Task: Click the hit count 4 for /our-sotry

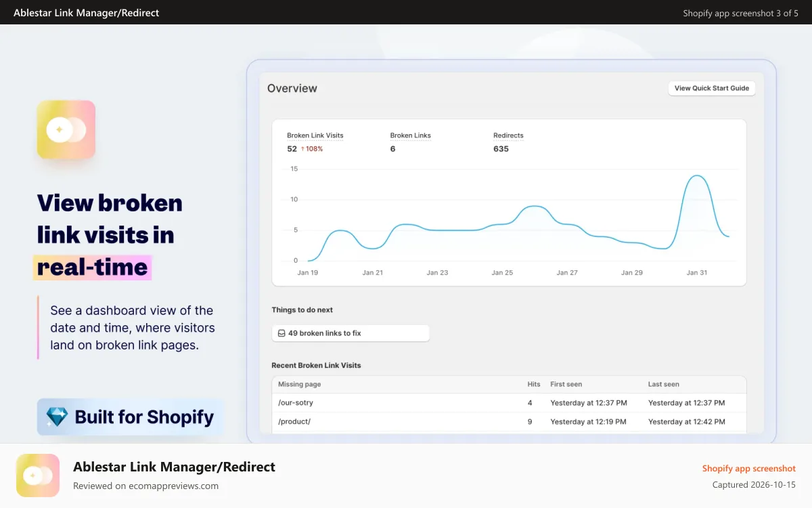Action: click(x=530, y=402)
